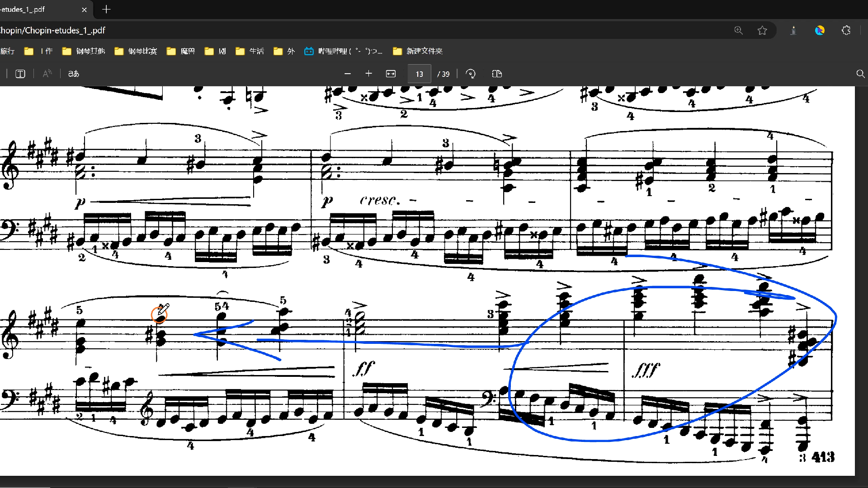
Task: Open the candle extension icon
Action: pyautogui.click(x=793, y=30)
